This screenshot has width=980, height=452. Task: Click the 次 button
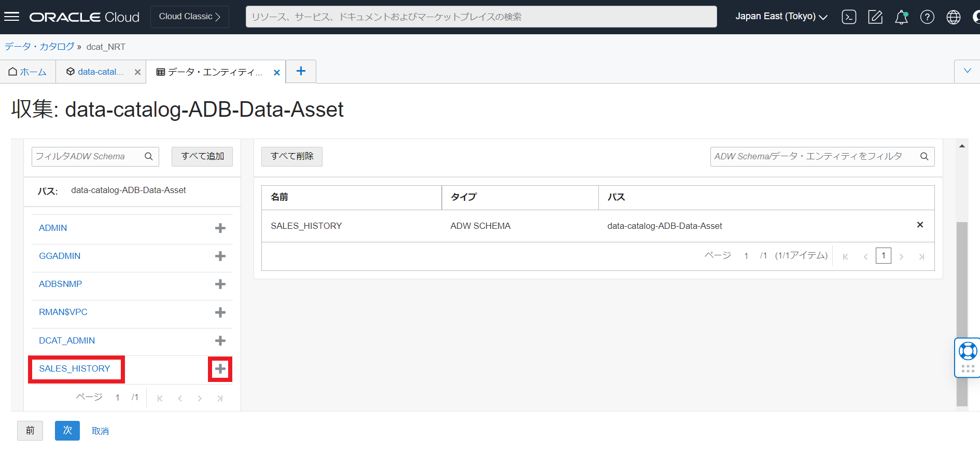(x=67, y=430)
